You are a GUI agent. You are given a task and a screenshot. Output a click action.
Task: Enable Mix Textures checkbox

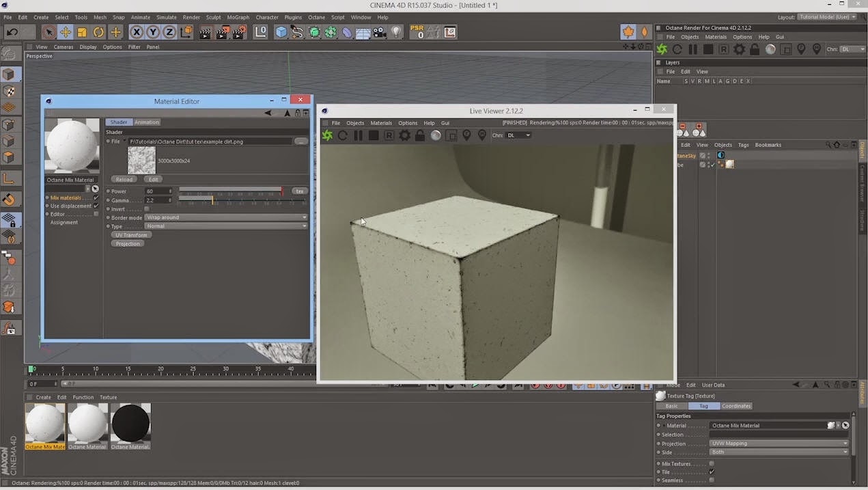[712, 463]
